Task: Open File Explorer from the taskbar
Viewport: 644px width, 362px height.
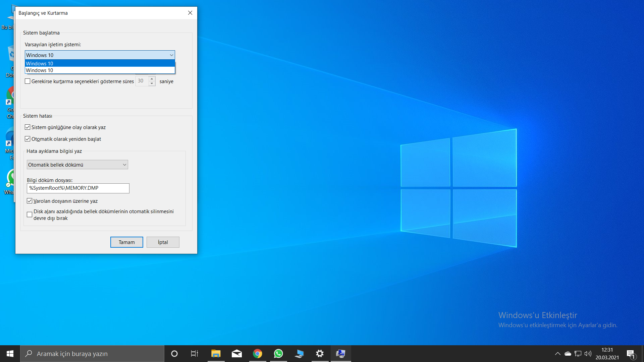Action: point(216,354)
